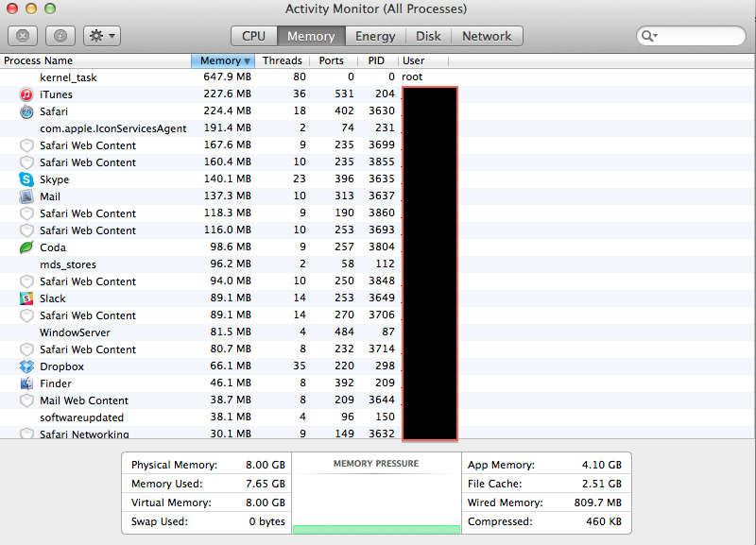Image resolution: width=756 pixels, height=545 pixels.
Task: Click the Physical Memory 8.00 GB value
Action: (x=266, y=465)
